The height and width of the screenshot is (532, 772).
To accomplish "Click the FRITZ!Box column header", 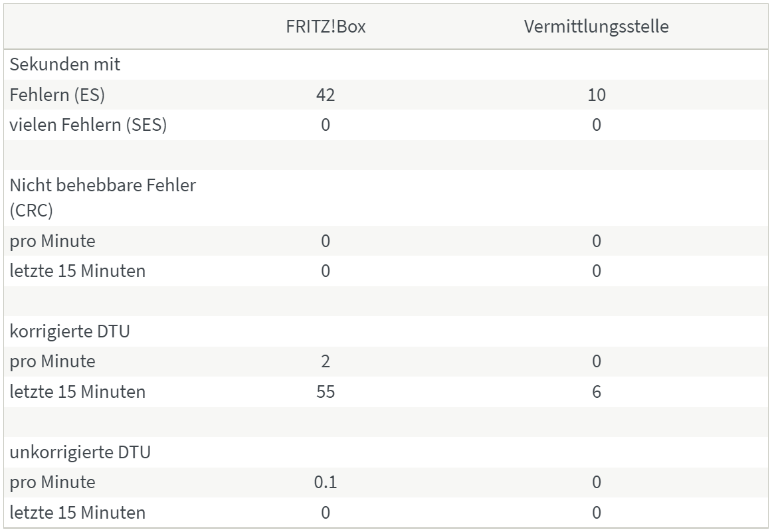I will point(326,27).
